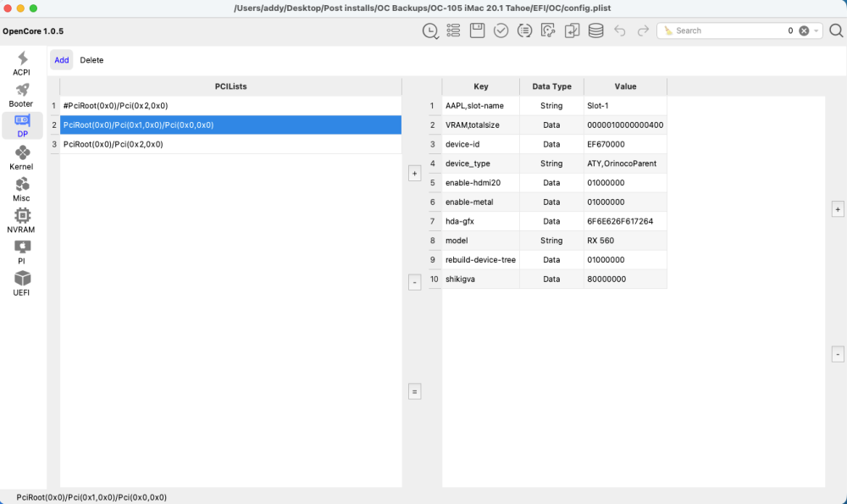Viewport: 847px width, 504px height.
Task: Click Data type cell in device-id row
Action: click(551, 144)
